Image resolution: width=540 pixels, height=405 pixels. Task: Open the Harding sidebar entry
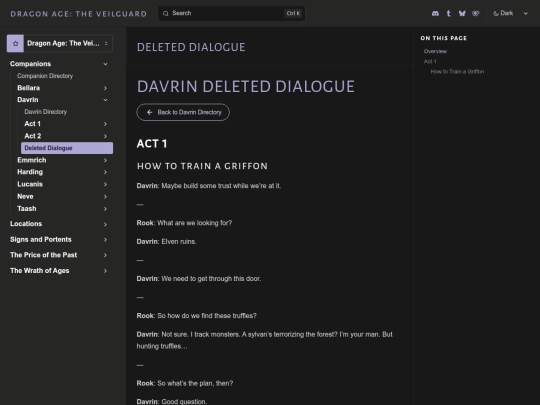point(30,172)
